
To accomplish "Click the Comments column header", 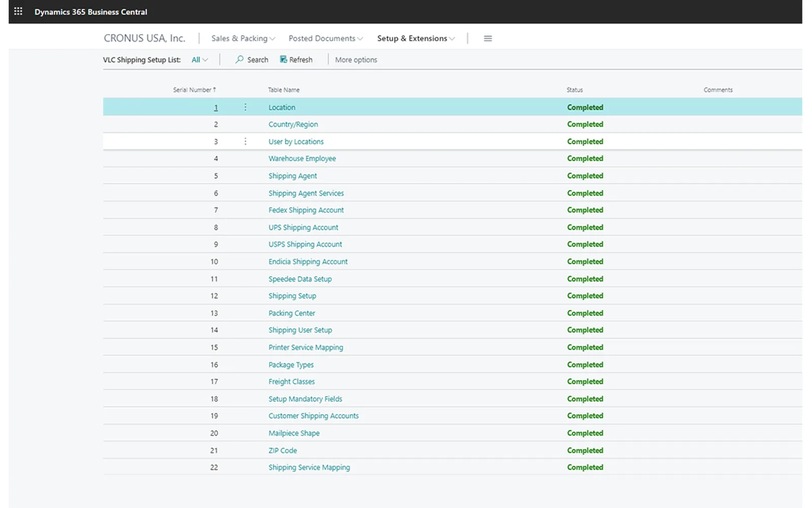I will [x=718, y=90].
